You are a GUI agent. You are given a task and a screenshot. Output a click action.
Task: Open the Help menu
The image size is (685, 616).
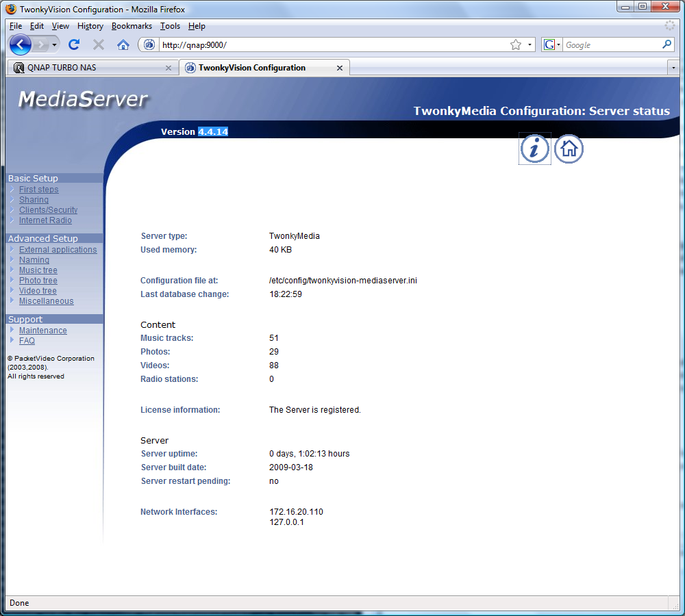[197, 26]
